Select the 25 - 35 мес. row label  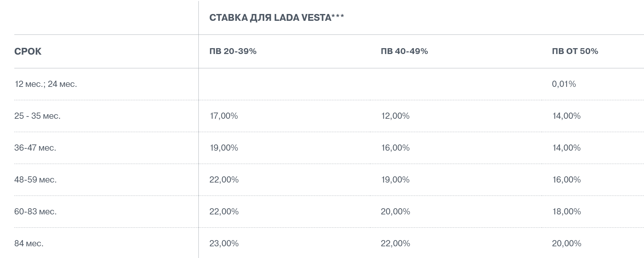click(x=37, y=116)
